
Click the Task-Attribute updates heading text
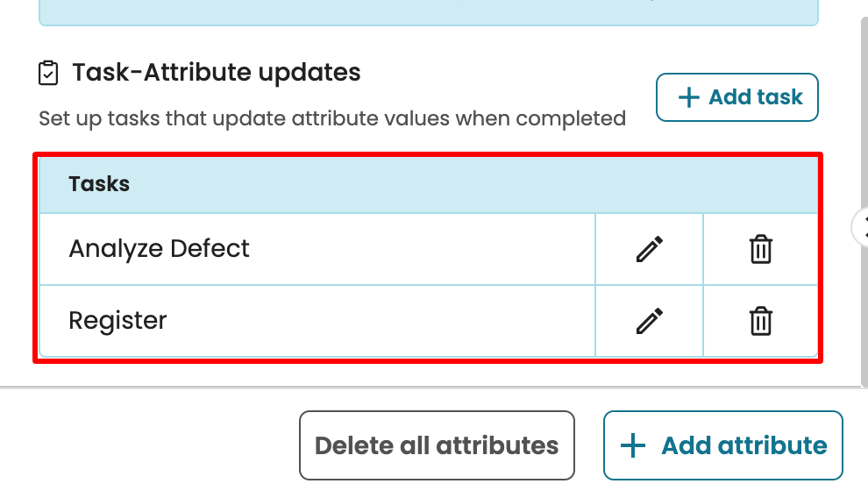coord(217,72)
